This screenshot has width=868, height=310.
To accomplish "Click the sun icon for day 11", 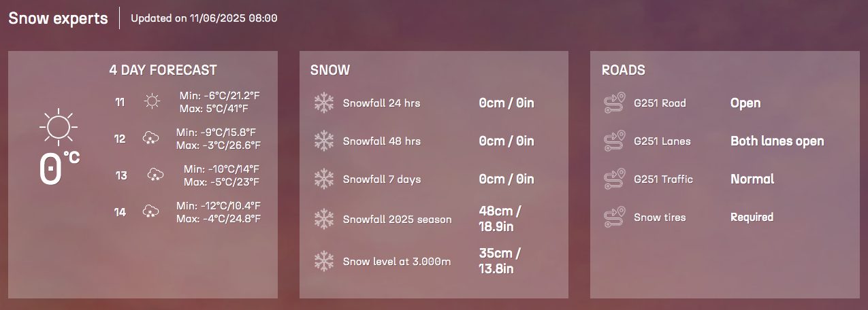I will coord(152,102).
